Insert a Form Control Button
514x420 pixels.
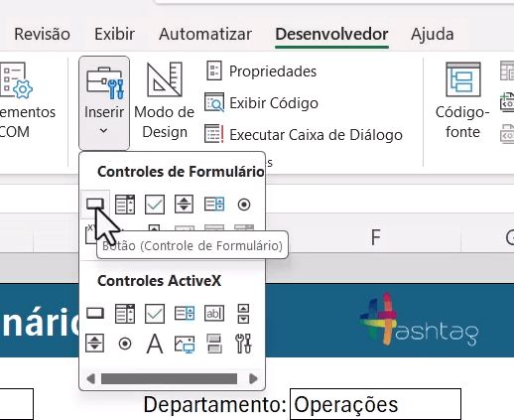(x=95, y=204)
